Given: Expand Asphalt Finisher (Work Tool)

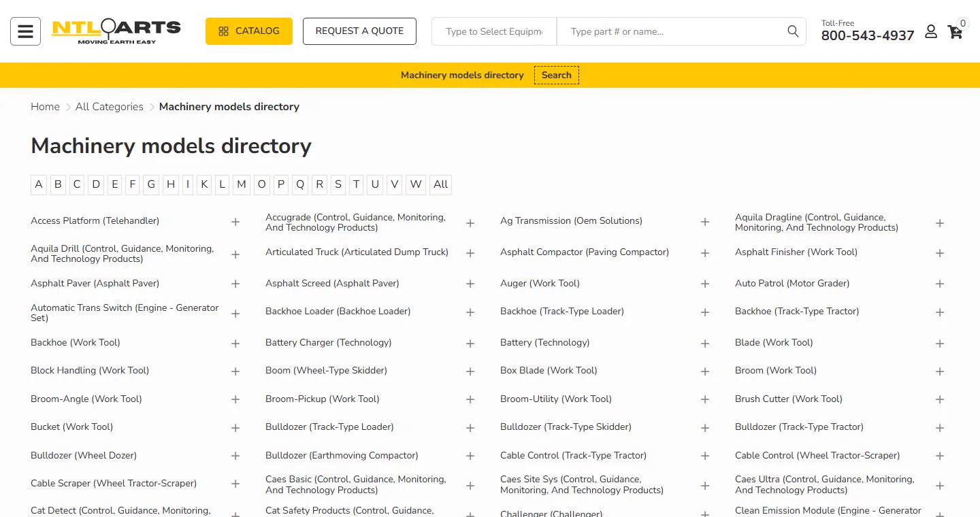Looking at the screenshot, I should (940, 253).
